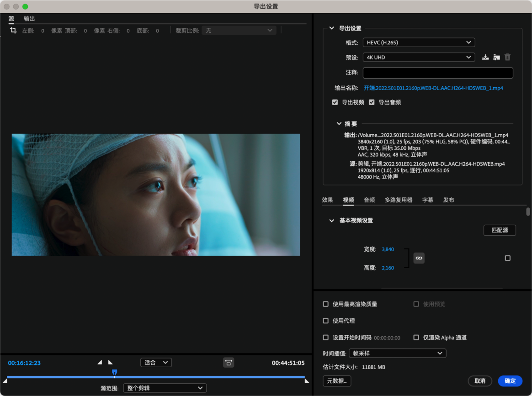Click the 底部 crop value

point(157,31)
